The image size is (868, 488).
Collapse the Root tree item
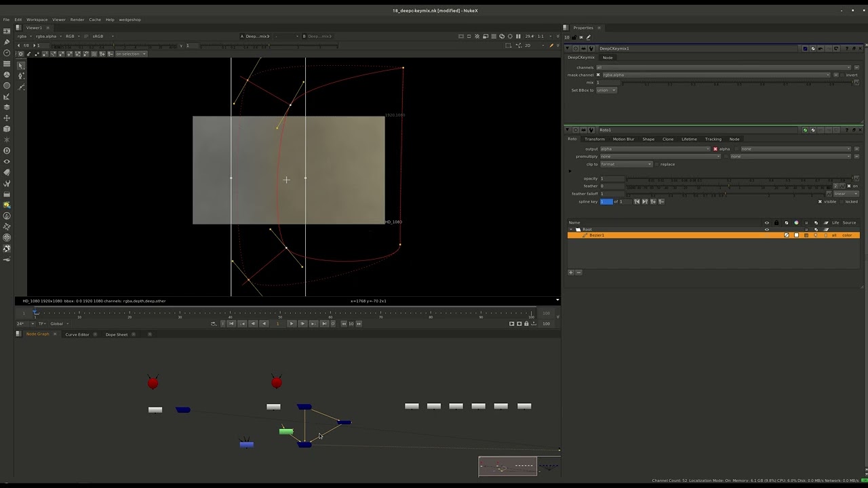(571, 230)
